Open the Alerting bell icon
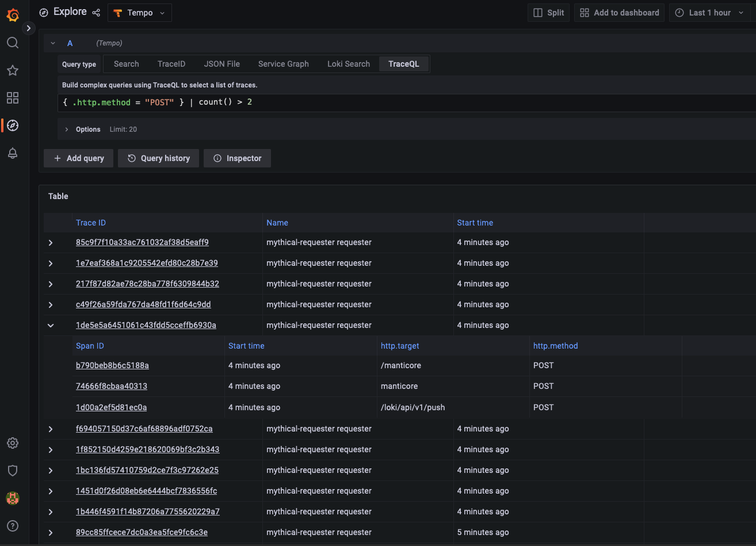 [13, 153]
